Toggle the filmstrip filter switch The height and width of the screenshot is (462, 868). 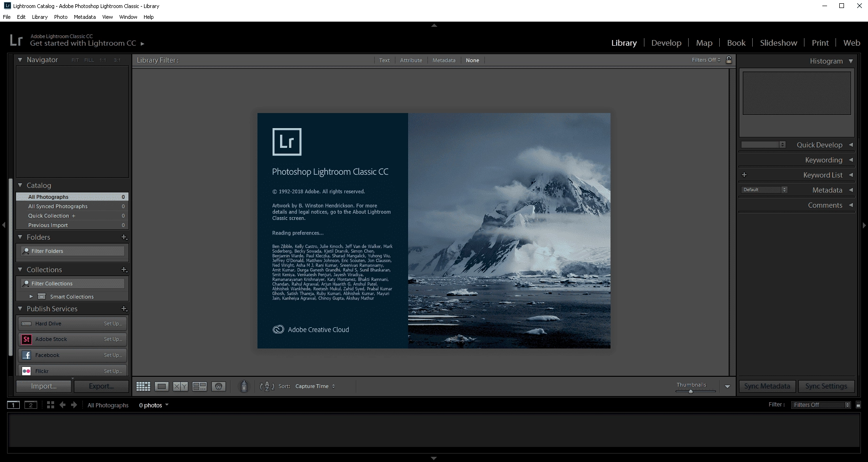858,405
